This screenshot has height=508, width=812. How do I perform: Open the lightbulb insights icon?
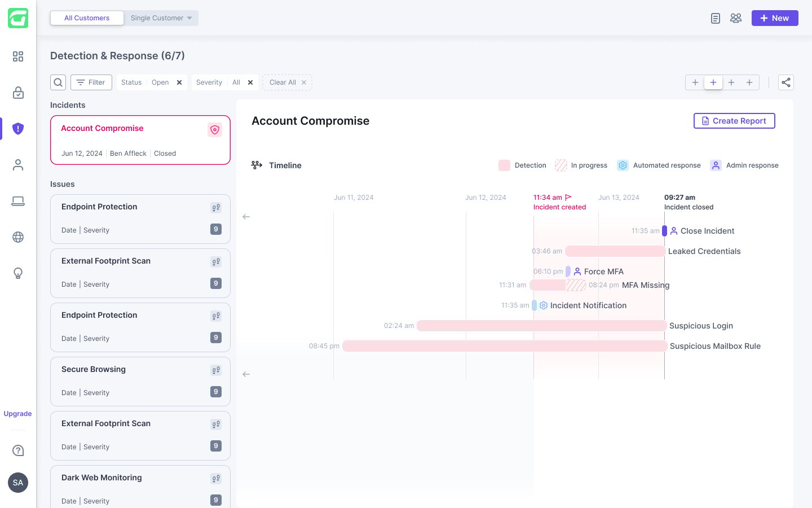[x=18, y=273]
